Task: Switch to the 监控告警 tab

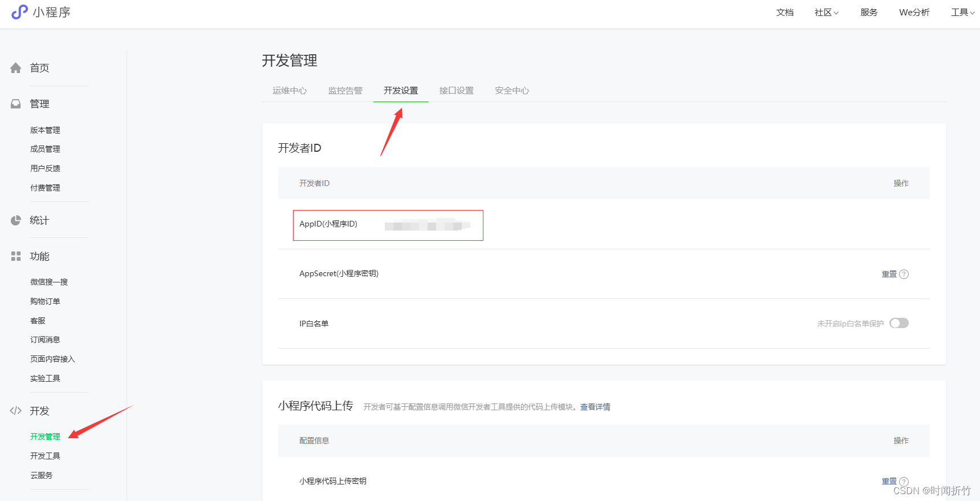Action: pos(345,91)
